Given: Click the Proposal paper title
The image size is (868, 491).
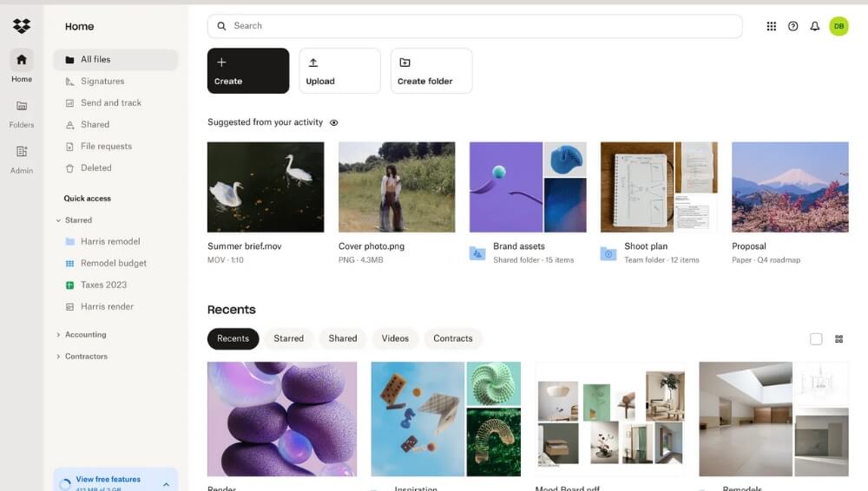Looking at the screenshot, I should tap(749, 246).
